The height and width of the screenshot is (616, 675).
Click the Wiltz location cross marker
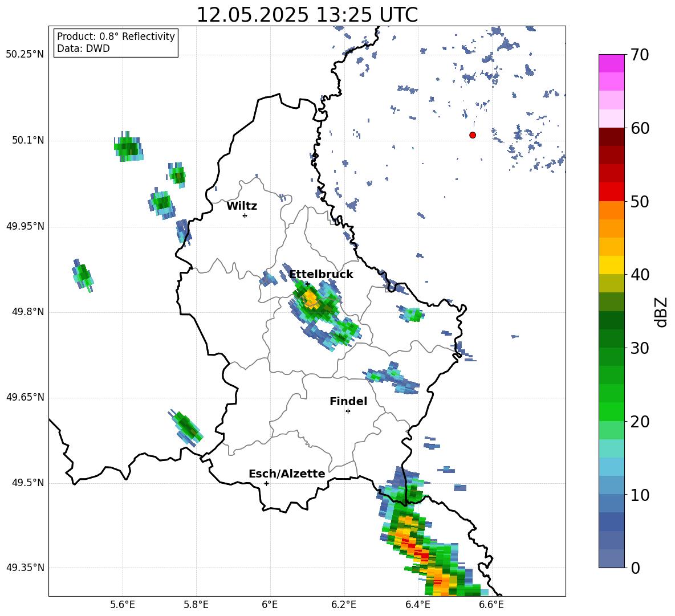pos(245,215)
